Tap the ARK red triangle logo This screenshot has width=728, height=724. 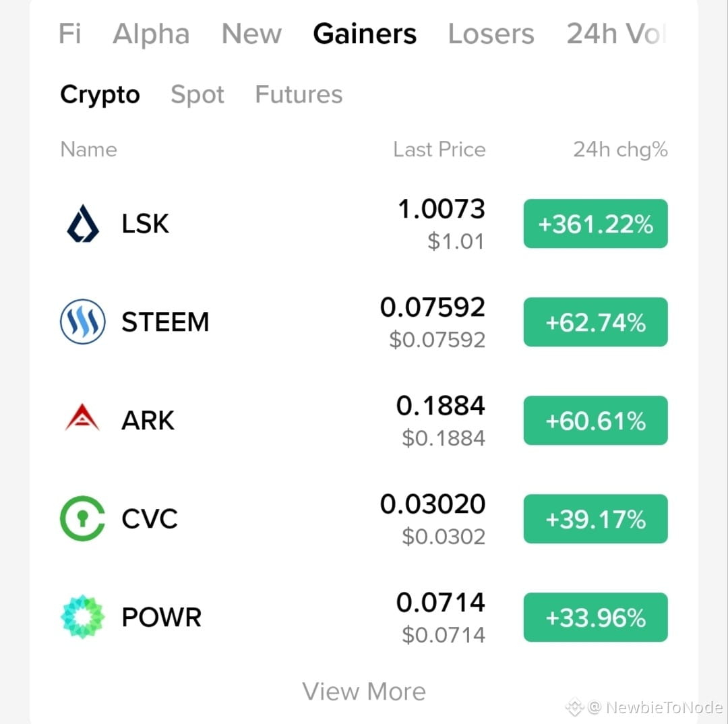point(82,417)
